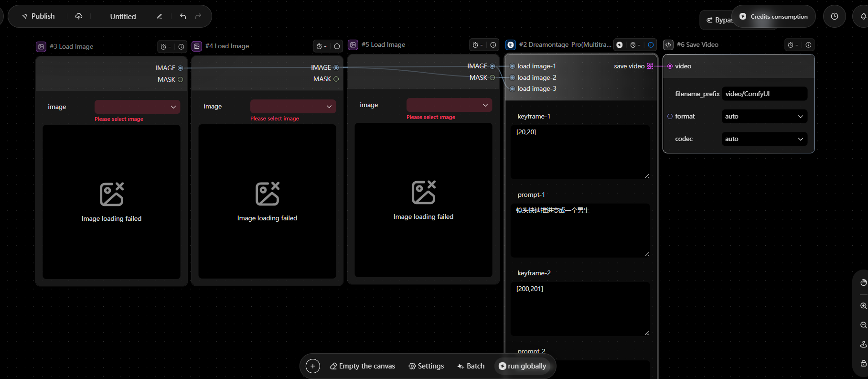
Task: Click the #2 Dreamontage_Pro node icon
Action: pyautogui.click(x=511, y=44)
